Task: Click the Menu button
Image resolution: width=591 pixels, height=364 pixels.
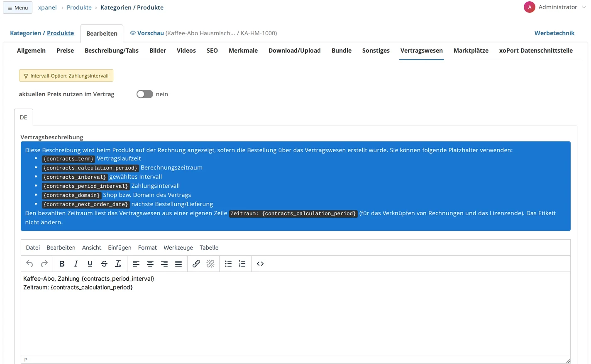Action: coord(18,7)
